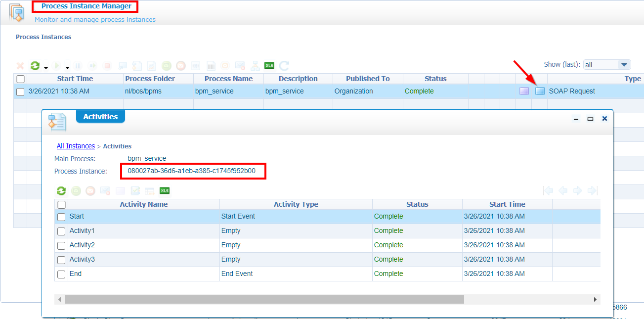The height and width of the screenshot is (319, 644).
Task: Click the Activities horizontal scrollbar thumb
Action: click(x=264, y=300)
